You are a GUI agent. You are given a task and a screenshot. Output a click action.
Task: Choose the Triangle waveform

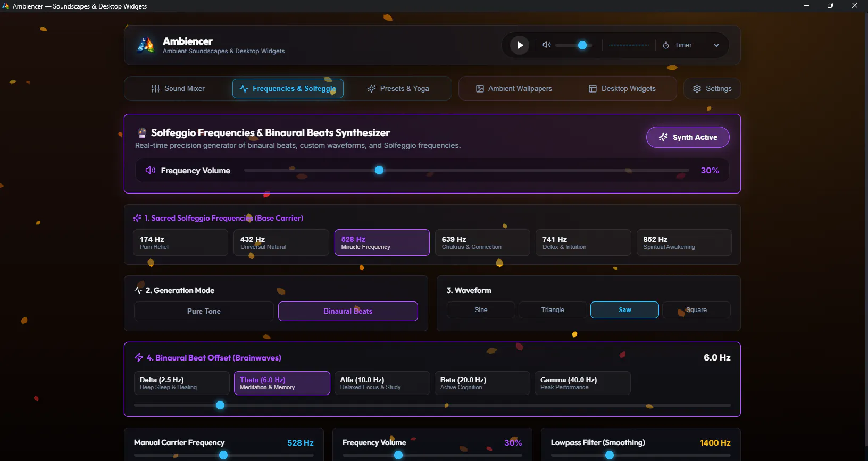click(553, 310)
